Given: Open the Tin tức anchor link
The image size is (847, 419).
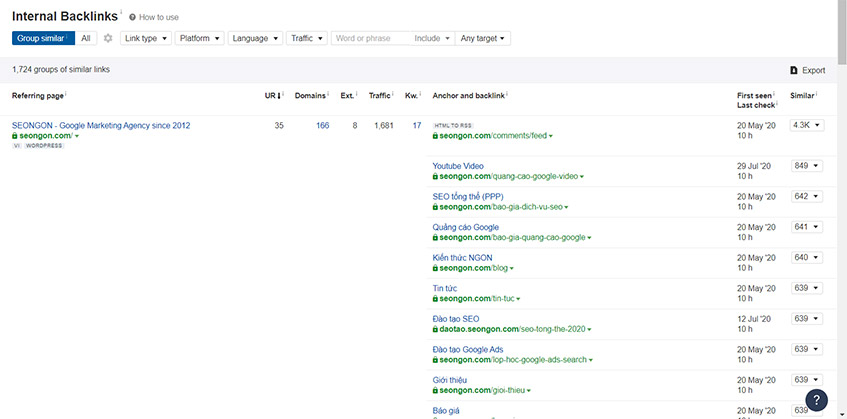Looking at the screenshot, I should click(x=445, y=288).
